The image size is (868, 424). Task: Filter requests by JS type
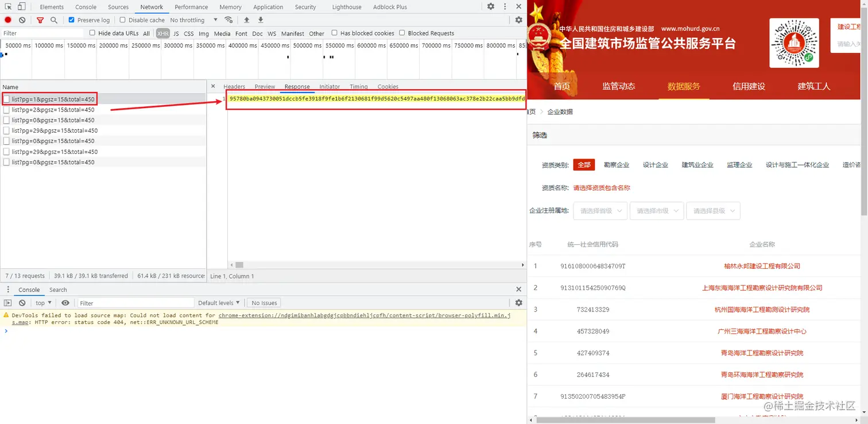(176, 33)
